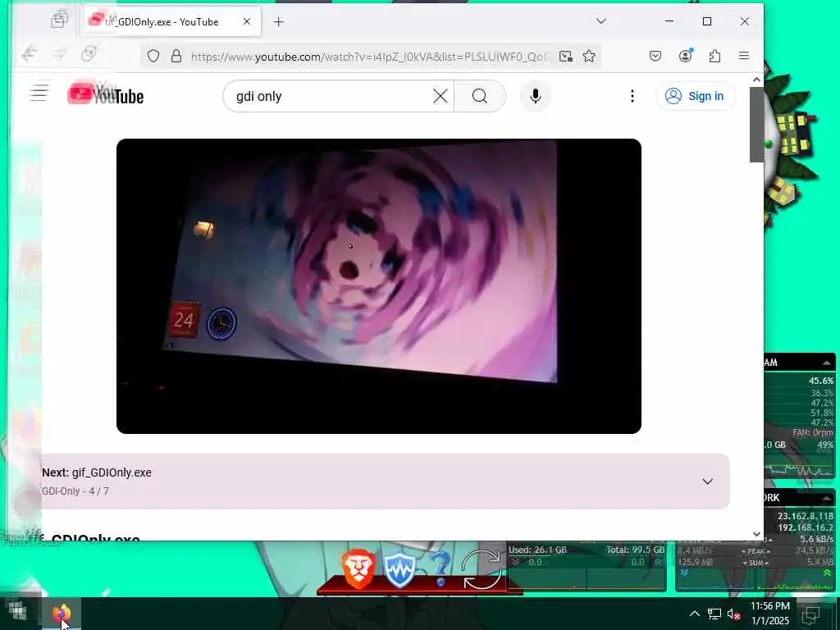
Task: Open a new browser tab
Action: tap(278, 21)
